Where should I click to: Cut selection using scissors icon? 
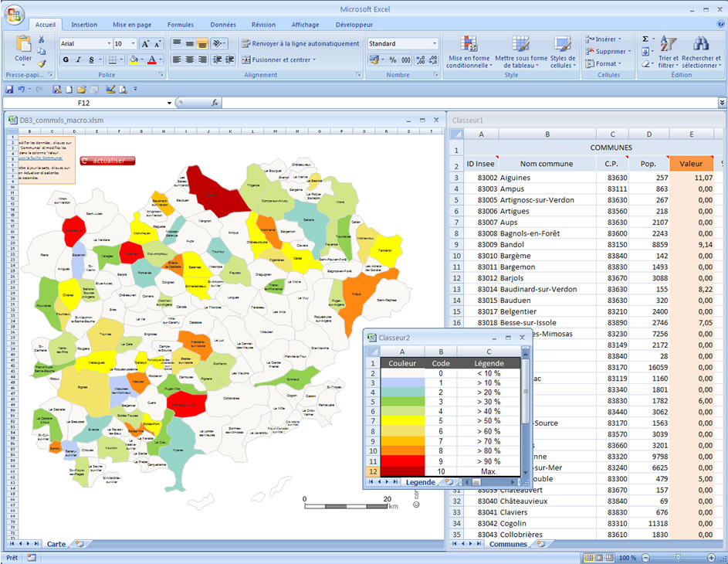point(42,39)
